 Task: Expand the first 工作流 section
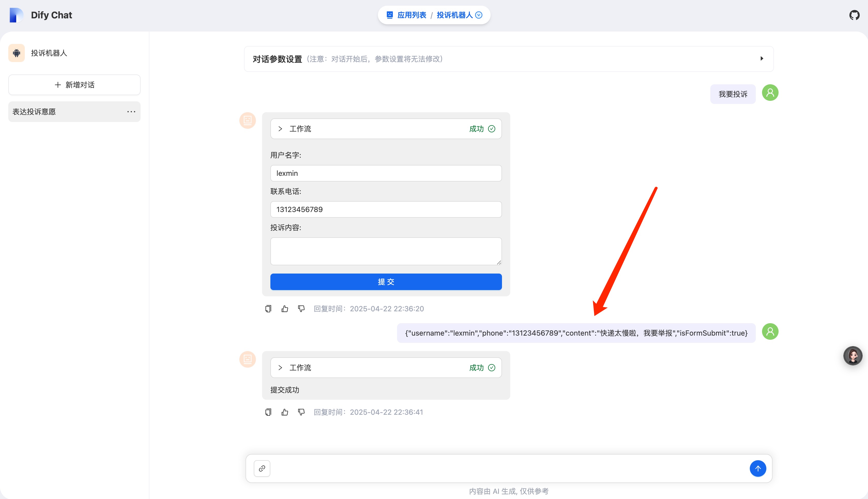pyautogui.click(x=280, y=129)
